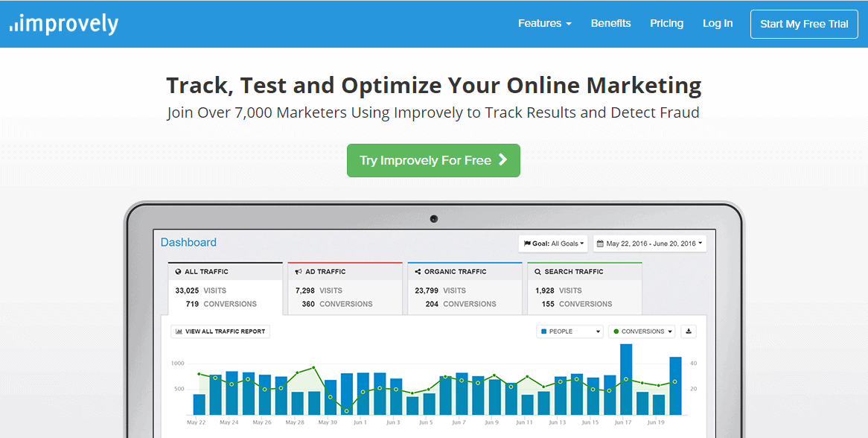Click the '1,928' visits value
868x438 pixels.
point(545,291)
